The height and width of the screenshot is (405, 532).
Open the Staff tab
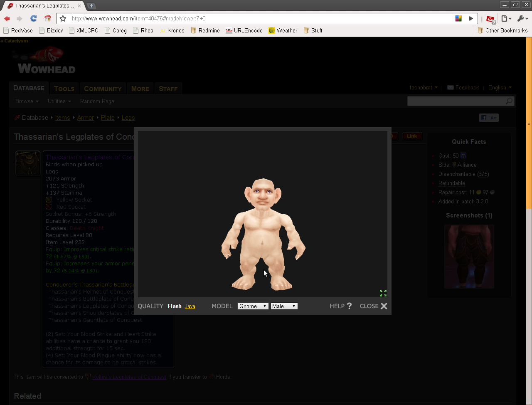(168, 89)
